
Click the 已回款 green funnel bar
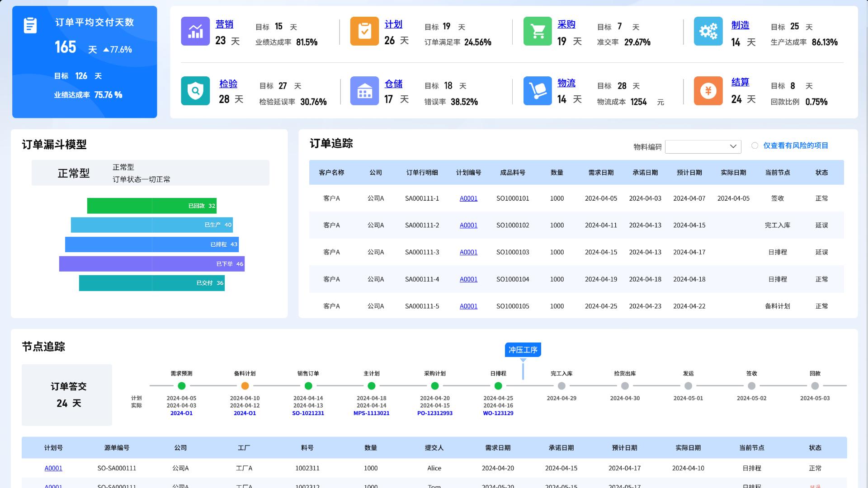[x=152, y=206]
